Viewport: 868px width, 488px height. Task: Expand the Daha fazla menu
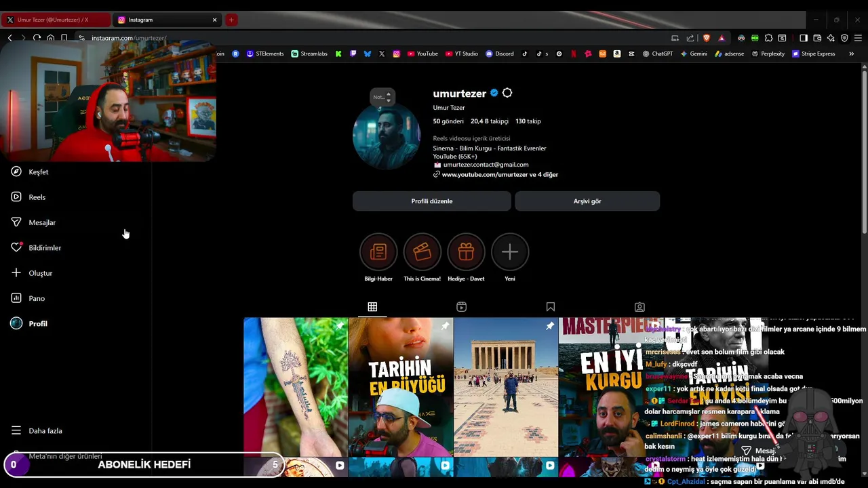tap(37, 431)
